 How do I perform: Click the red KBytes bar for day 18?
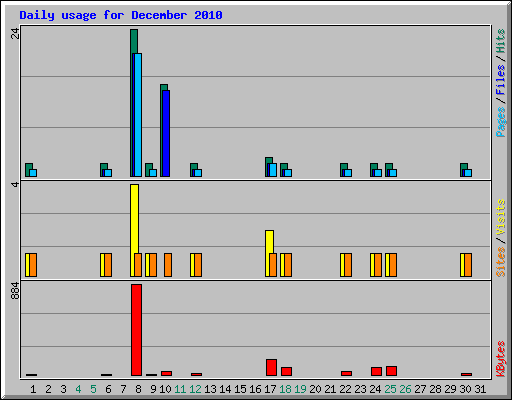point(286,372)
